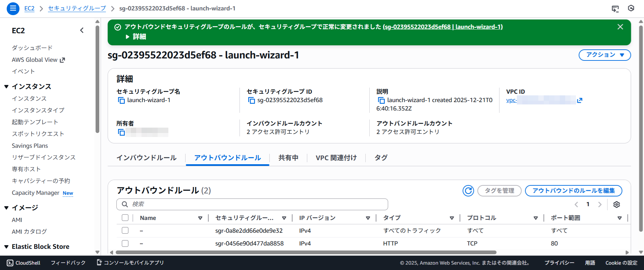Open table preferences gear icon
The height and width of the screenshot is (270, 644).
pos(616,205)
